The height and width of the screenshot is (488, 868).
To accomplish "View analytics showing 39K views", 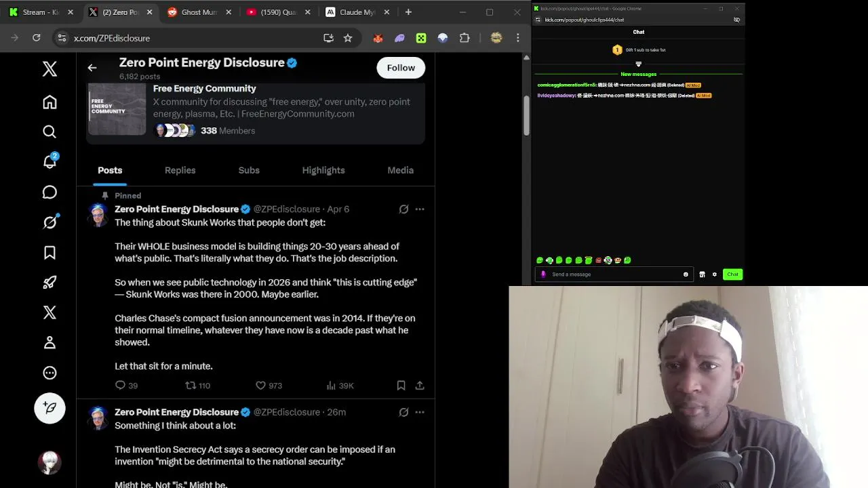I will point(340,386).
